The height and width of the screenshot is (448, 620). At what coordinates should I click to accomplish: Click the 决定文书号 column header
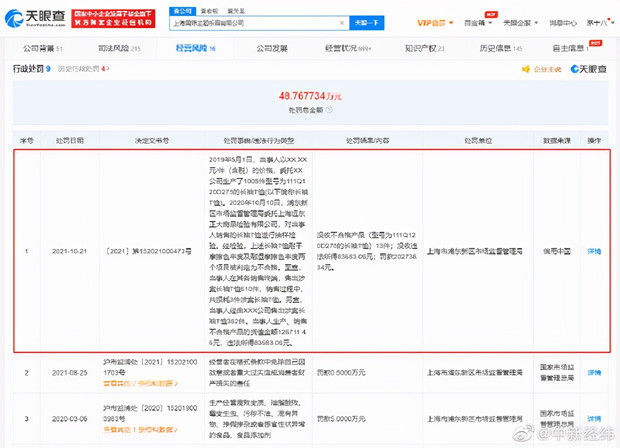pyautogui.click(x=152, y=140)
